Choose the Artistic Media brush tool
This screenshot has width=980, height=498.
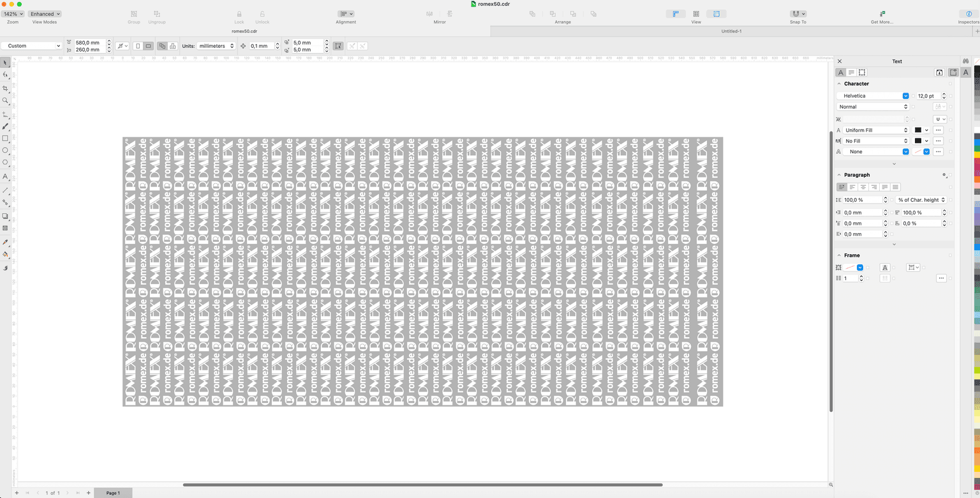point(6,126)
